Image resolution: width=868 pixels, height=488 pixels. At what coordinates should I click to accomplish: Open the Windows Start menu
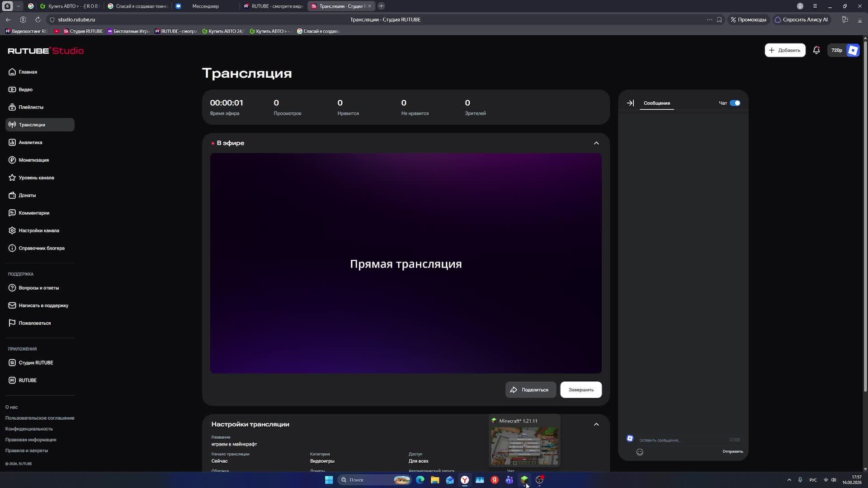pos(329,480)
